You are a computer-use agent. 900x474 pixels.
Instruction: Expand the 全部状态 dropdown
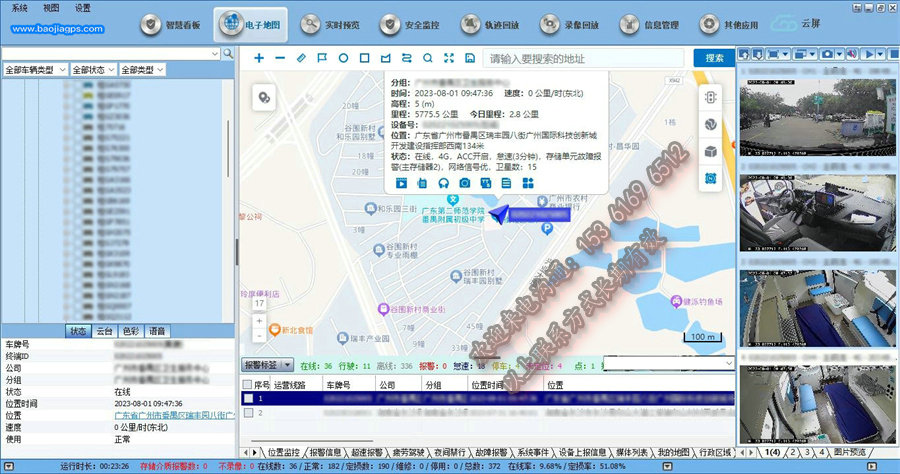pos(93,70)
